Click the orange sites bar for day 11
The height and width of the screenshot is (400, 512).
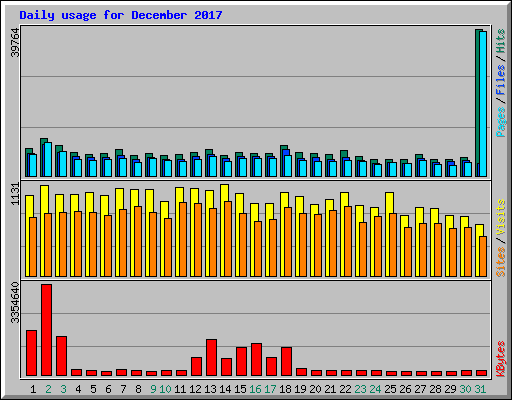pyautogui.click(x=183, y=239)
